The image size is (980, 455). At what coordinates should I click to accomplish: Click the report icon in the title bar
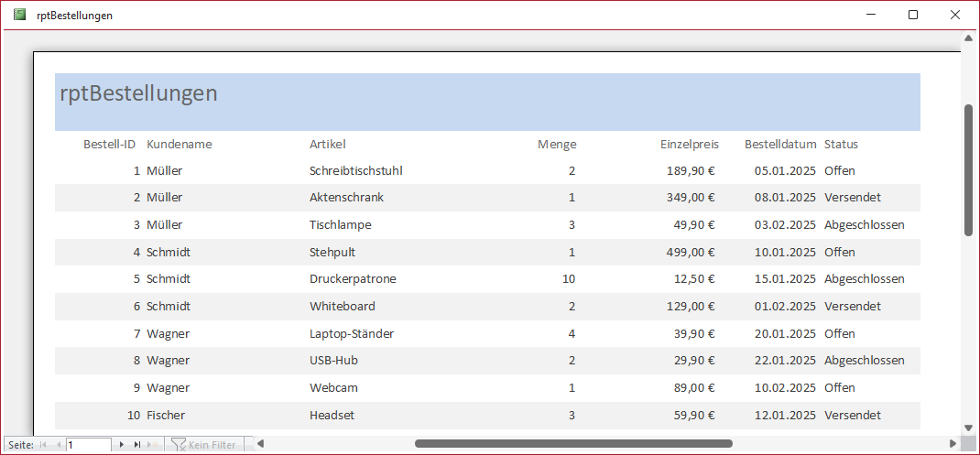point(19,15)
